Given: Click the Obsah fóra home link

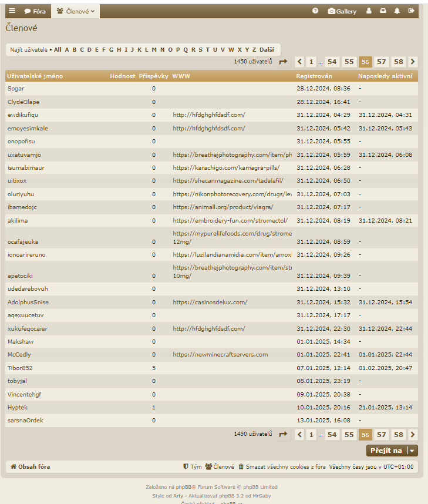Looking at the screenshot, I should [31, 466].
